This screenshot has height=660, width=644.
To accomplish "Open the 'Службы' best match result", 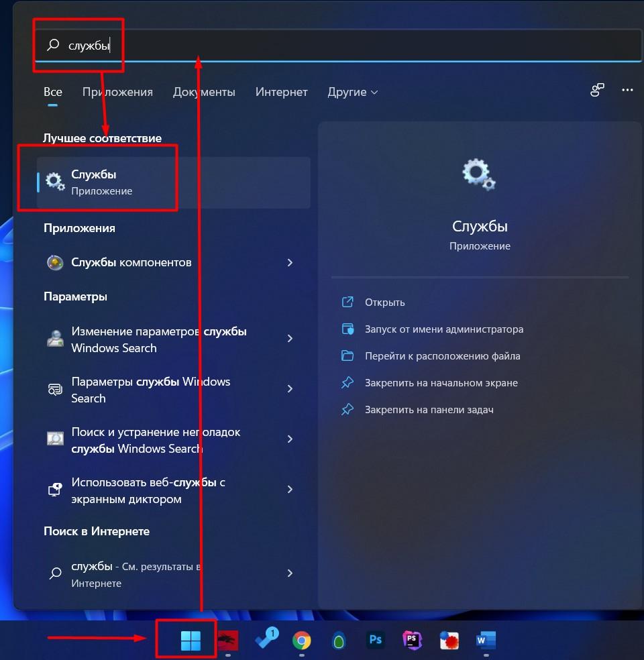I will click(x=174, y=182).
